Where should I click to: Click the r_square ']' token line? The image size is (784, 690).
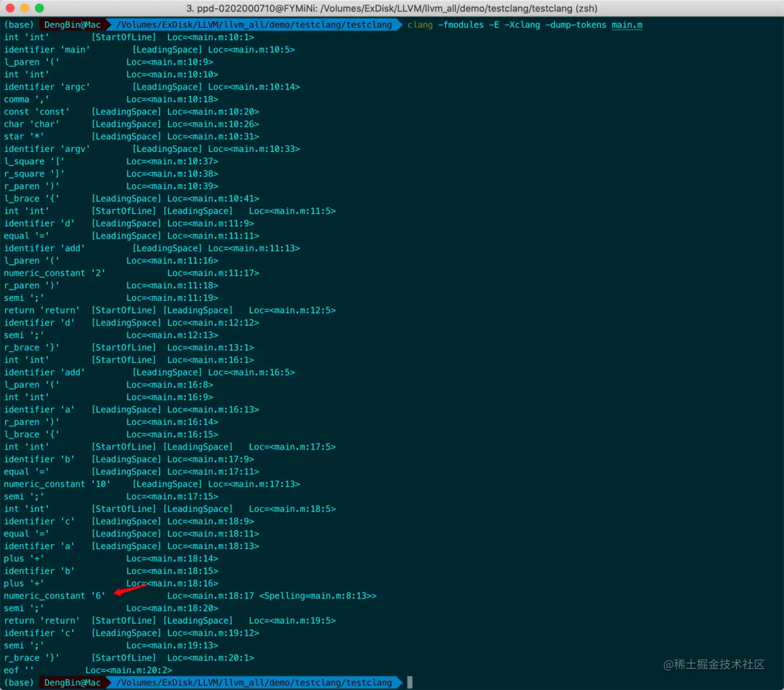click(x=111, y=174)
